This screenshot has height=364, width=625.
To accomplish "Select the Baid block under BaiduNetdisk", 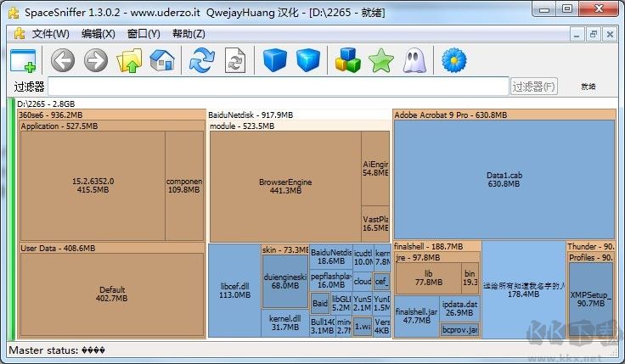I will point(320,304).
